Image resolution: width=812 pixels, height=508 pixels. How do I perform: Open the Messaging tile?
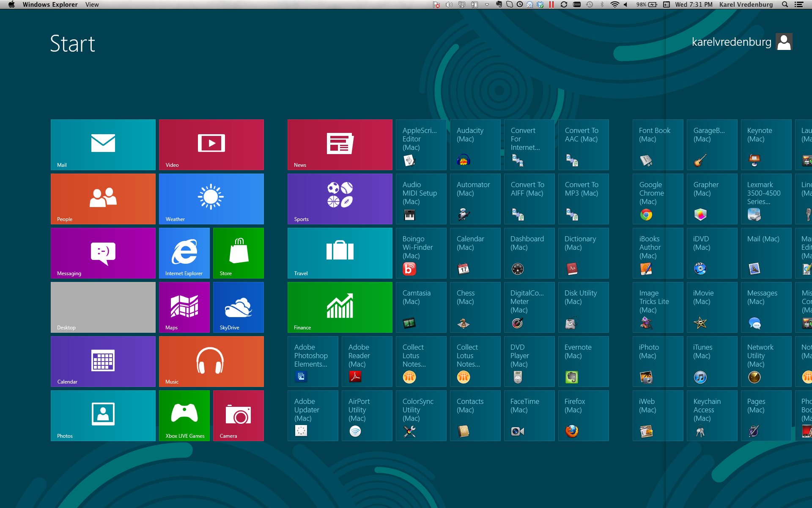[x=103, y=253]
